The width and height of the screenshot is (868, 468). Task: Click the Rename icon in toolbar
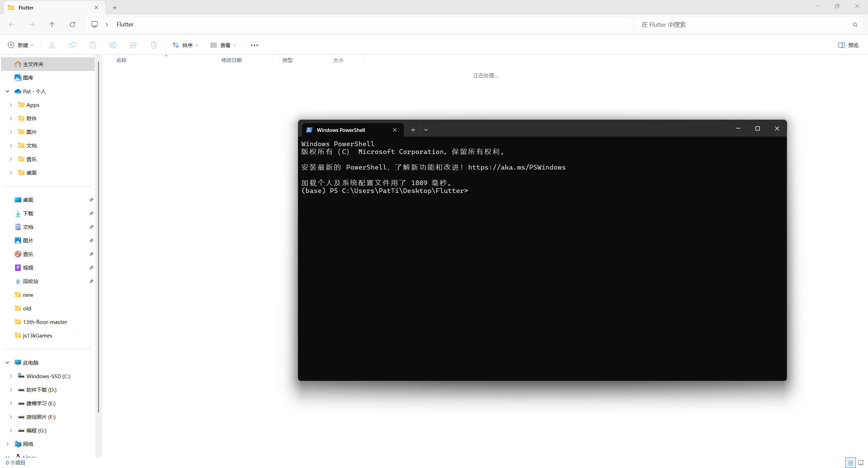point(113,45)
